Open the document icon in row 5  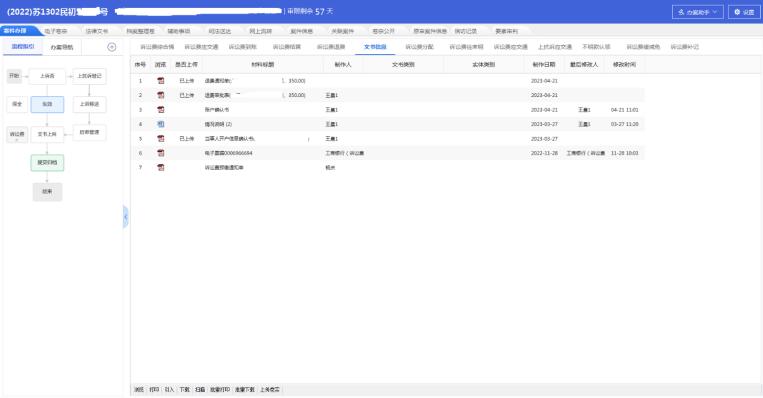click(161, 139)
